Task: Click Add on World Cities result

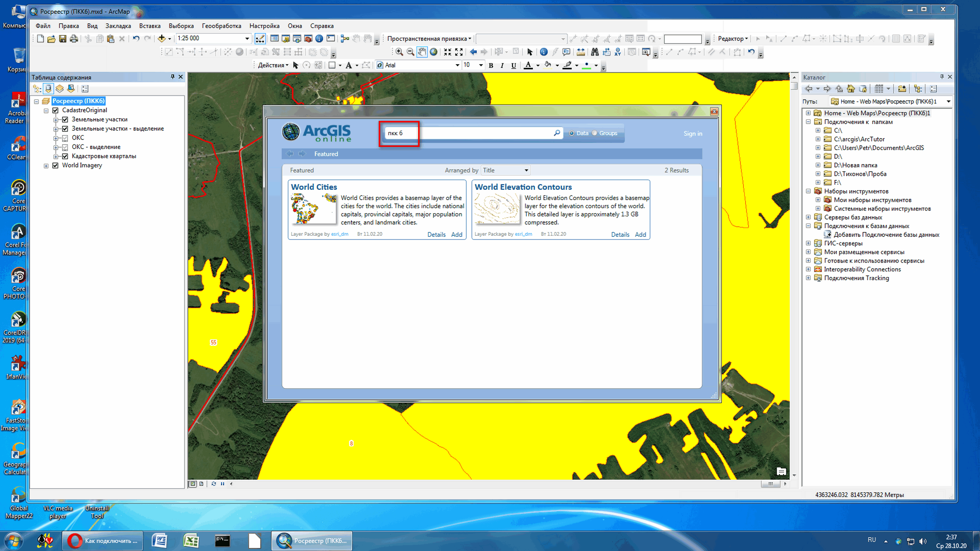Action: [456, 235]
